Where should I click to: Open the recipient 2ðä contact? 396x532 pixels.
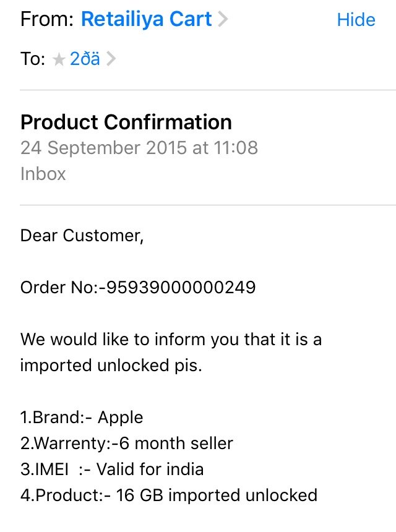(85, 59)
